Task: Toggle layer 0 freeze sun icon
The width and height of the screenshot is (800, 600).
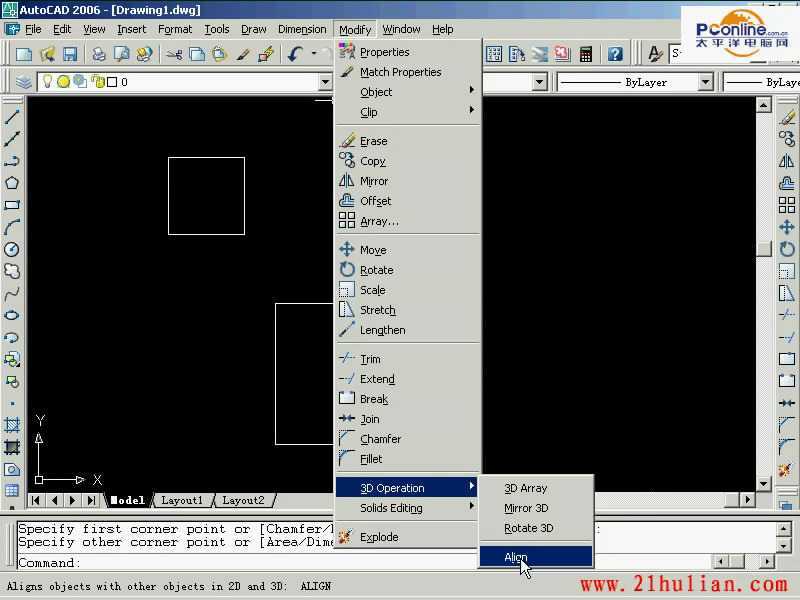Action: click(x=63, y=82)
